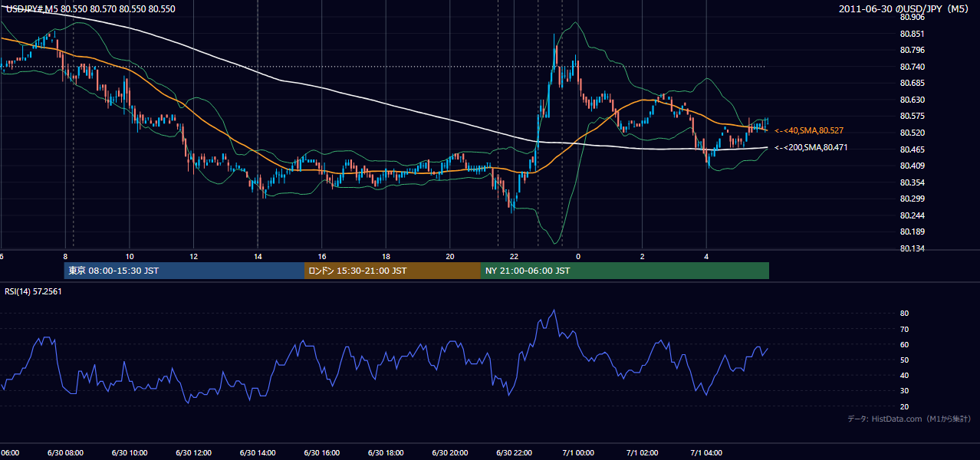Click hour label 10 under the price chart
Image resolution: width=980 pixels, height=460 pixels.
pyautogui.click(x=130, y=257)
